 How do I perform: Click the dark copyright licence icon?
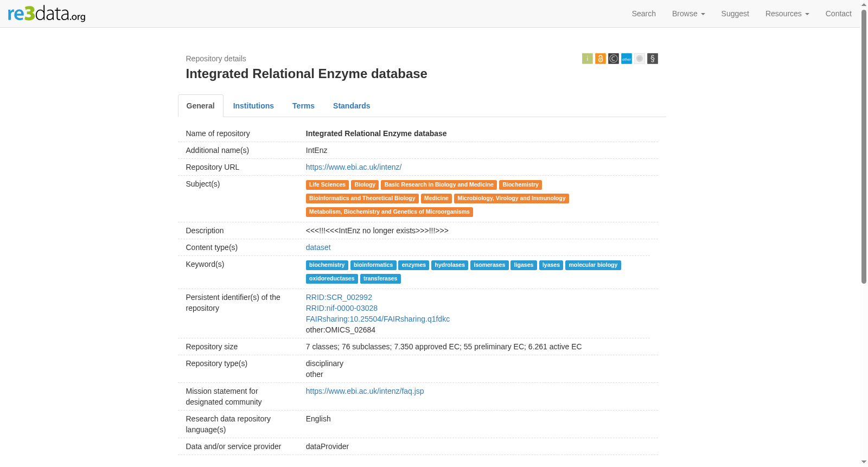click(614, 59)
